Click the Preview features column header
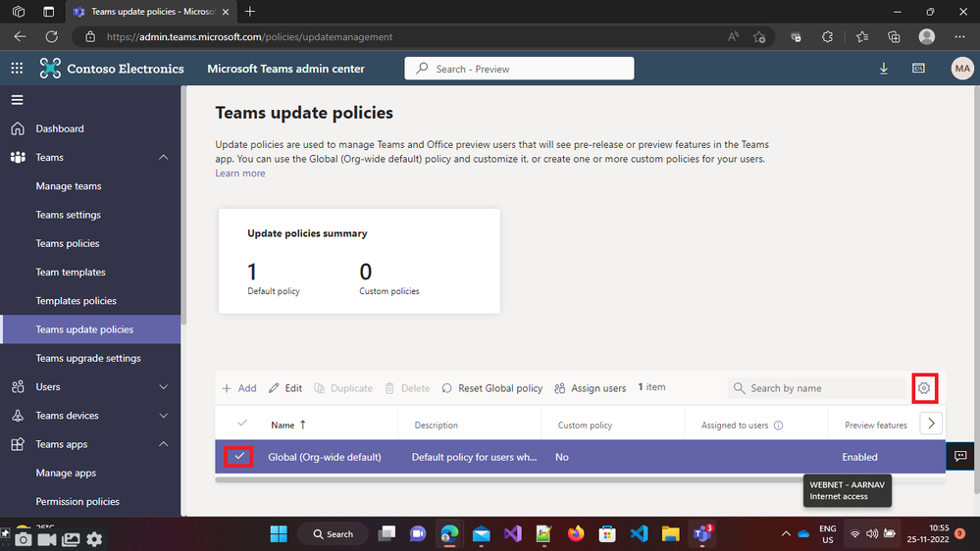This screenshot has width=980, height=551. (x=876, y=426)
